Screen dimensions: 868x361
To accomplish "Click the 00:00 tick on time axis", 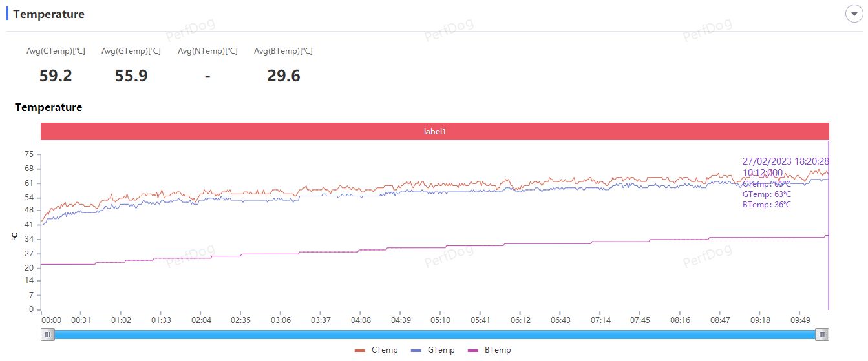I will coord(52,320).
